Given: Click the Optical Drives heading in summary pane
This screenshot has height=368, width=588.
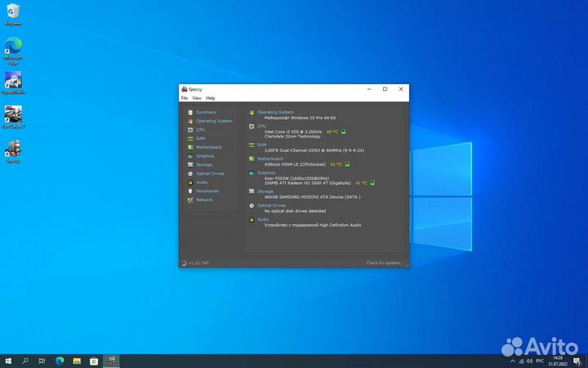Looking at the screenshot, I should coord(271,205).
